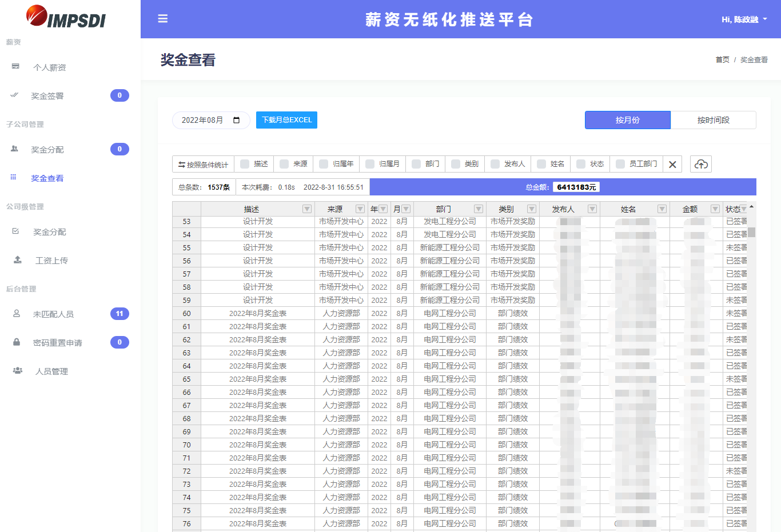The height and width of the screenshot is (532, 781).
Task: Toggle the 描述 statistics checkbox
Action: point(245,164)
